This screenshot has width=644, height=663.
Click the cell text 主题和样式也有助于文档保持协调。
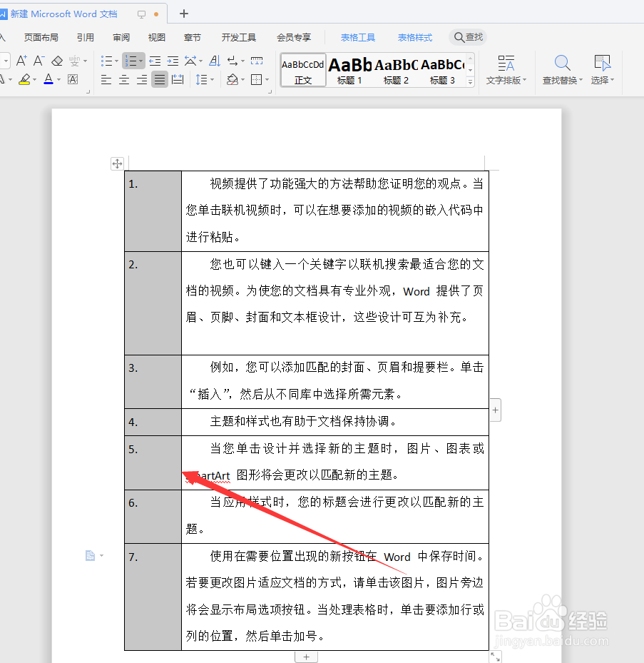(303, 421)
